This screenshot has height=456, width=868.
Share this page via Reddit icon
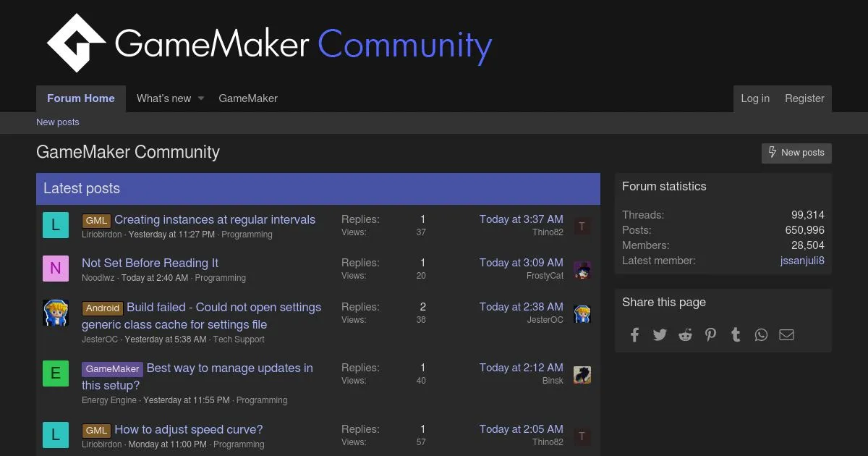click(685, 334)
